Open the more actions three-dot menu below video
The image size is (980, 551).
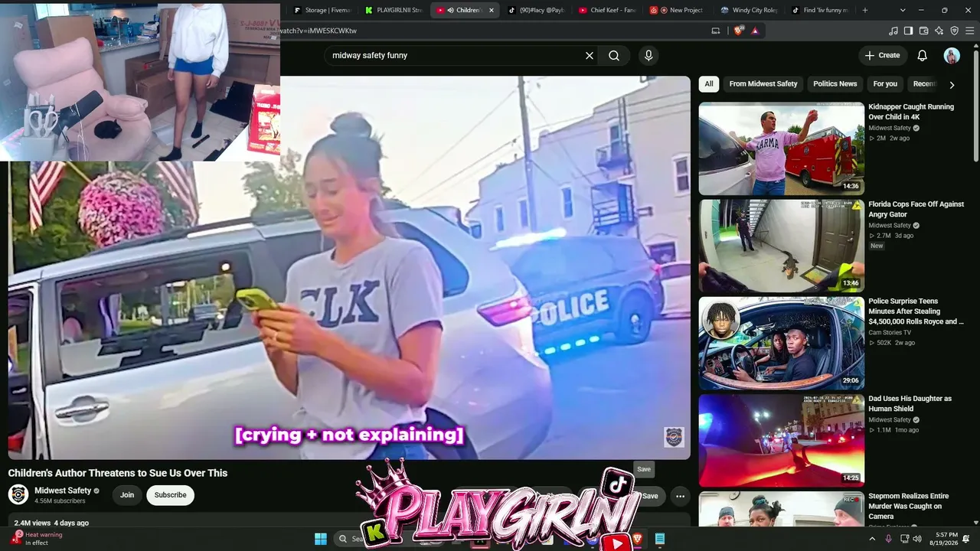tap(680, 496)
